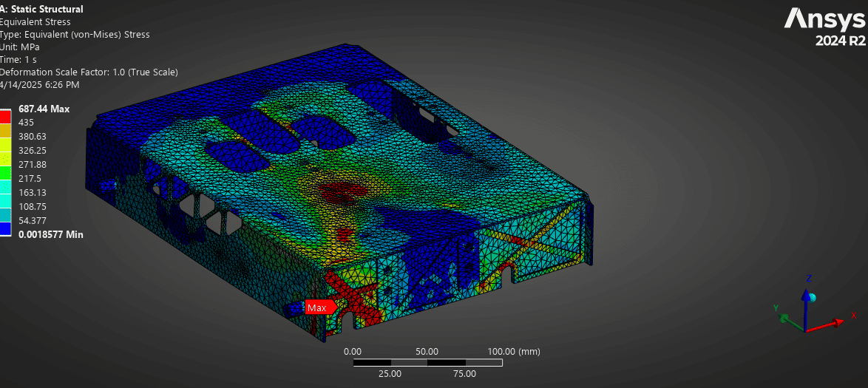
Task: Click the Deformation Scale Factor text line
Action: (89, 72)
